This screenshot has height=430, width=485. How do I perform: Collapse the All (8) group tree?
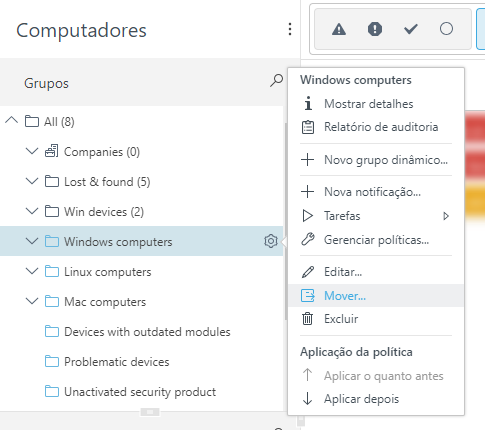point(12,120)
